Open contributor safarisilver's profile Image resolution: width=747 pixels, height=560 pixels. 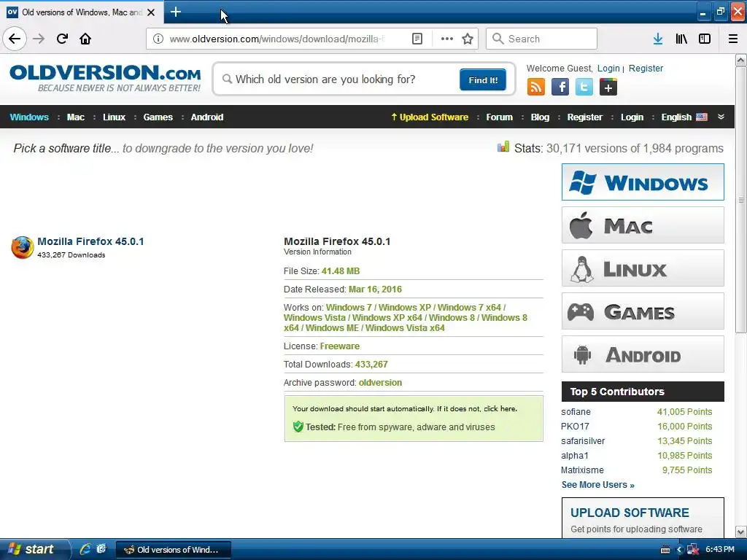point(583,441)
